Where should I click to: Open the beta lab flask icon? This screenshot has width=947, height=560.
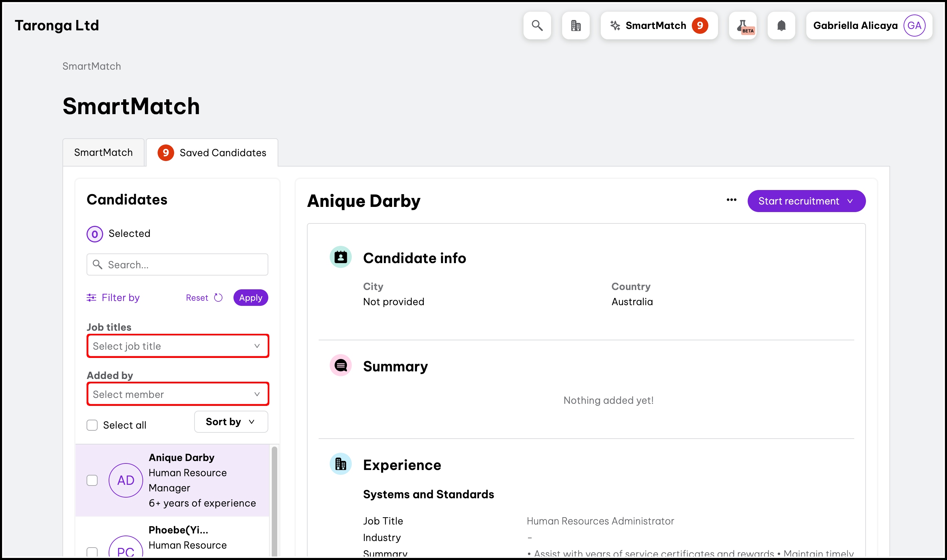[742, 25]
